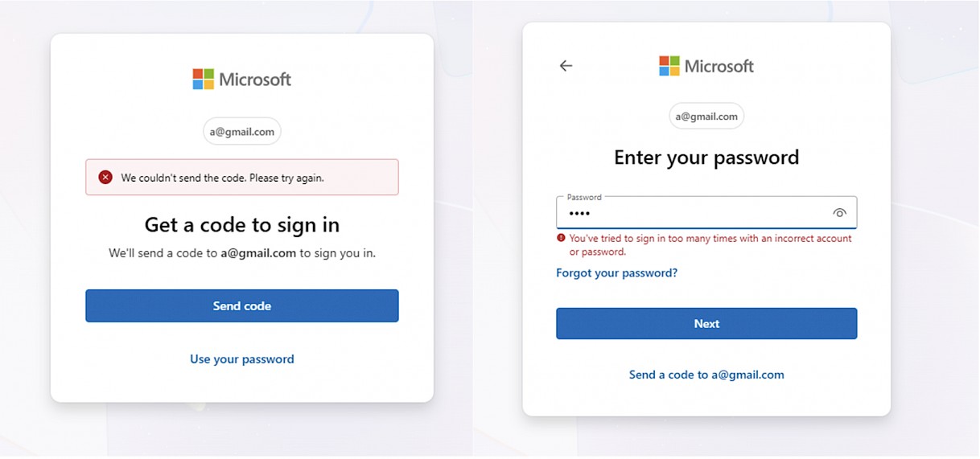Image resolution: width=980 pixels, height=459 pixels.
Task: Click the a@gmail.com account pill above Enter your password
Action: tap(706, 117)
